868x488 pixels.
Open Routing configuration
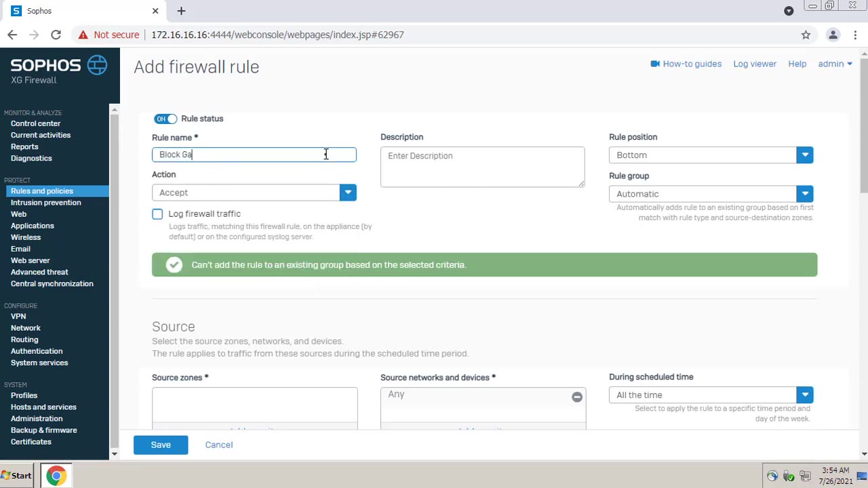[x=24, y=340]
